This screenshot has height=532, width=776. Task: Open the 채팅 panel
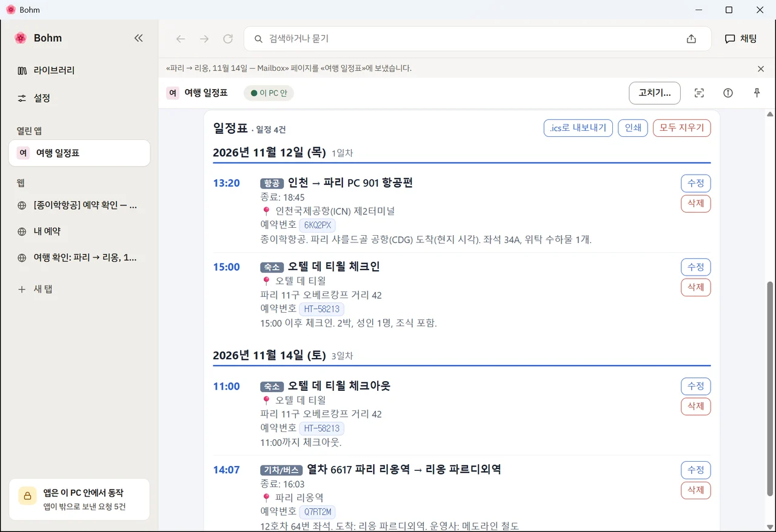click(741, 39)
